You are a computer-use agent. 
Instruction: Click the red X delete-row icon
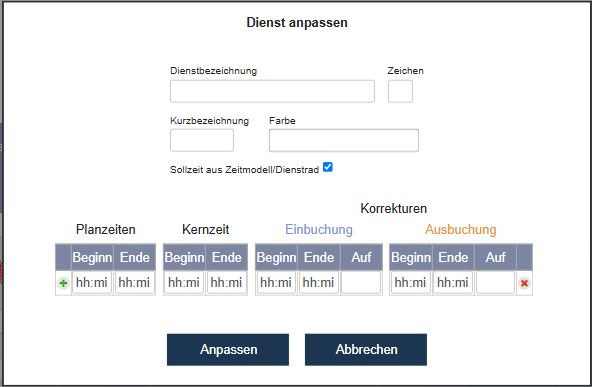click(524, 283)
